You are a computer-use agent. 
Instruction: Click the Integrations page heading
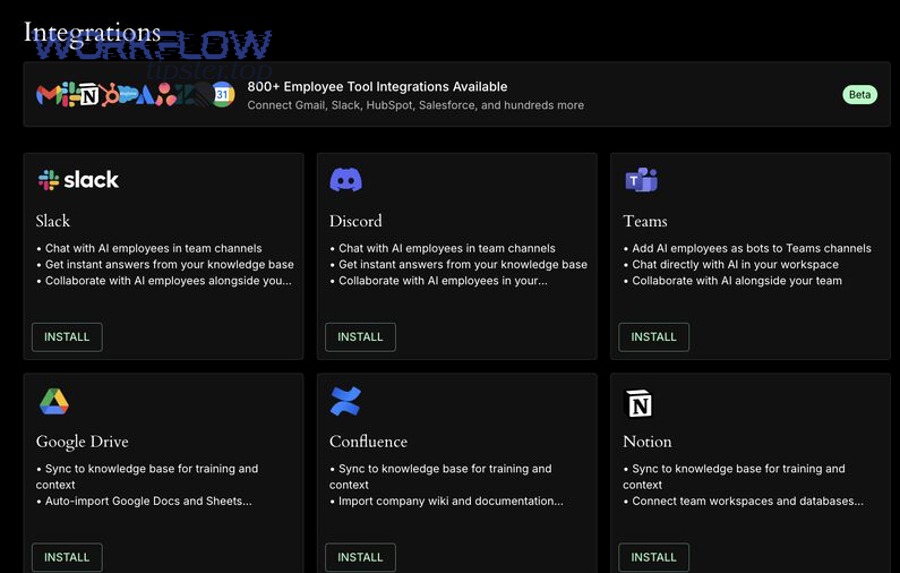[92, 33]
